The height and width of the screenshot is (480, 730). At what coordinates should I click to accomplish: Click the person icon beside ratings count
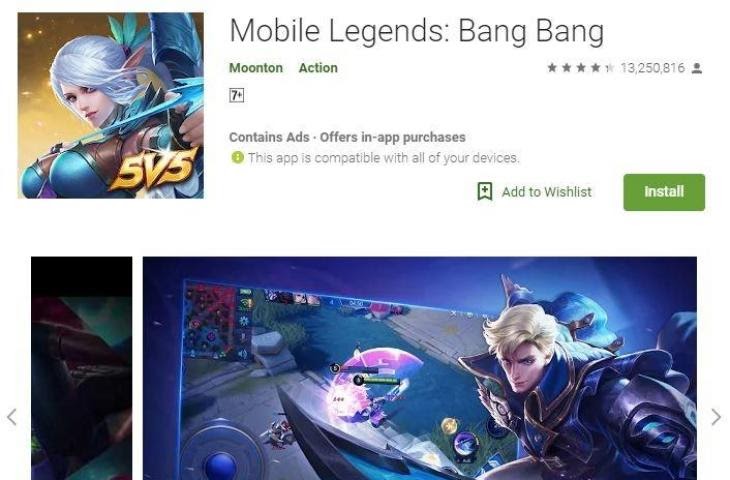tap(696, 68)
